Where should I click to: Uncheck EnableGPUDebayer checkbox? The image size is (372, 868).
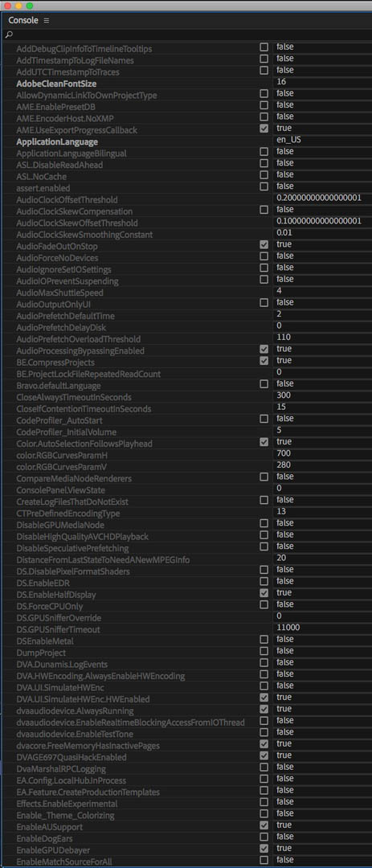264,849
